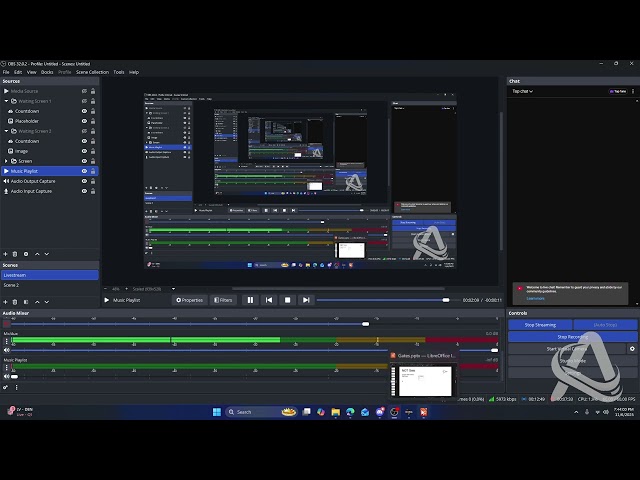
Task: Pause the Music Playlist playback
Action: point(250,300)
